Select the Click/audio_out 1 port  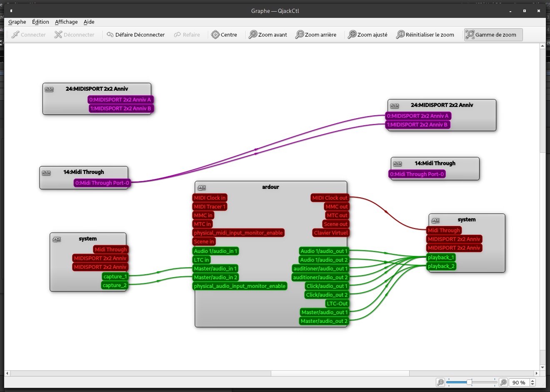click(327, 286)
